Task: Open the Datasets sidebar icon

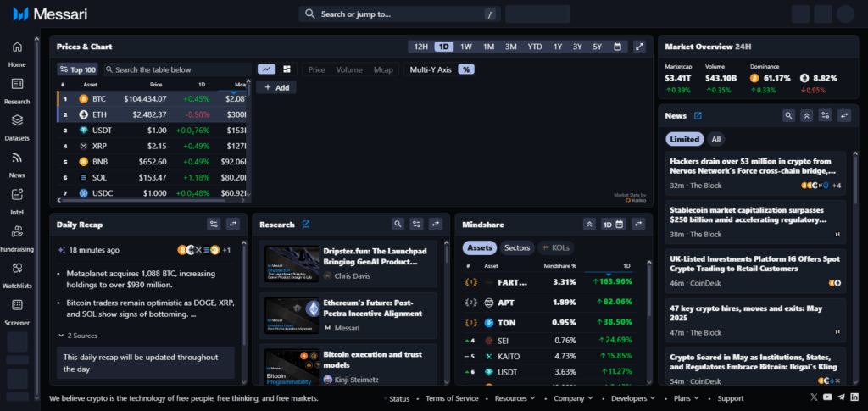Action: pyautogui.click(x=17, y=120)
